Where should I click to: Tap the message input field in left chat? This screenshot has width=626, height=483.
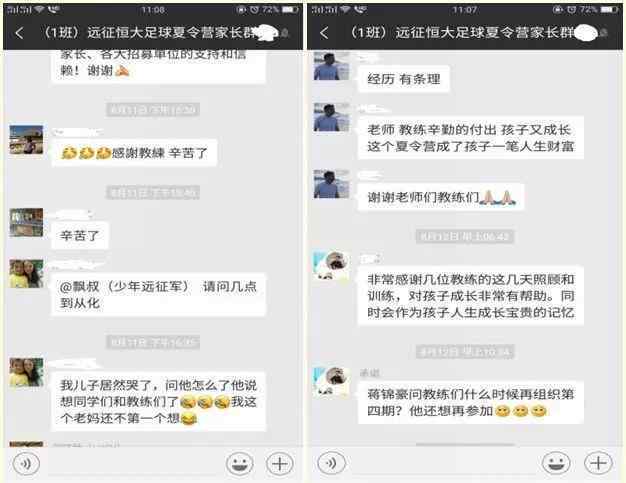tap(133, 464)
